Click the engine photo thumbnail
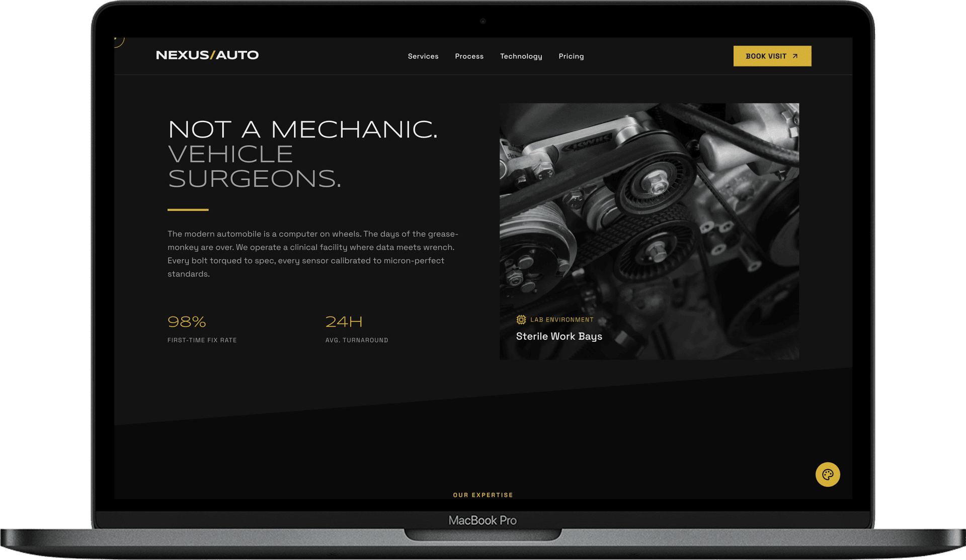This screenshot has width=966, height=560. pyautogui.click(x=649, y=231)
